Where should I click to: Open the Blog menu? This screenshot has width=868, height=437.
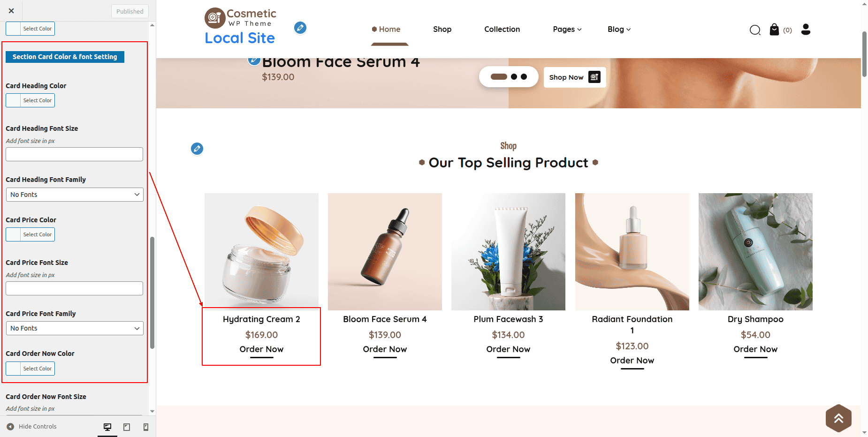point(619,29)
